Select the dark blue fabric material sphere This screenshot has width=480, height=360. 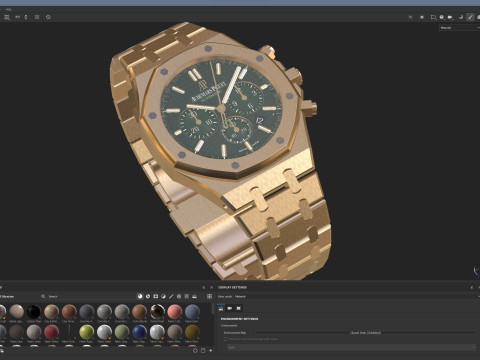pos(139,332)
